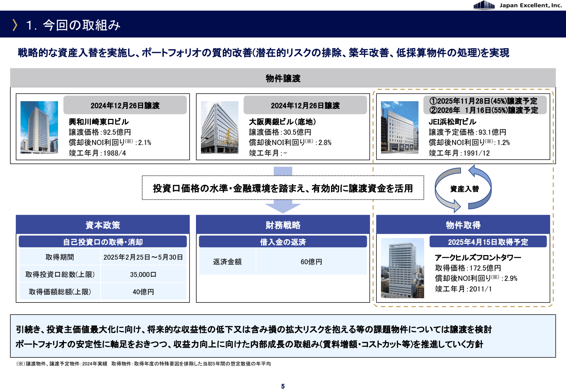
Task: Select the slide title 1. 今回の取組み
Action: tap(73, 25)
